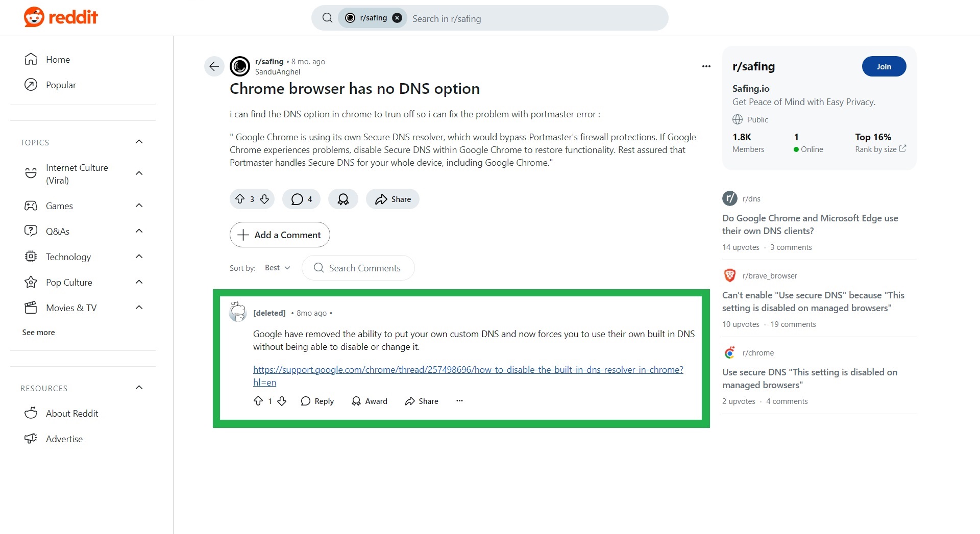
Task: Open 'Use secure DNS' r/chrome post
Action: pyautogui.click(x=810, y=378)
